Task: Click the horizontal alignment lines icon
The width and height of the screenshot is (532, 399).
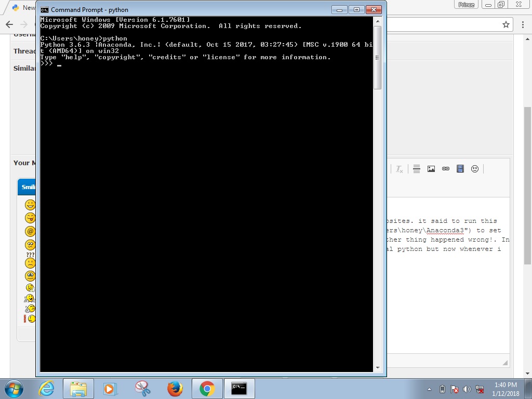Action: pyautogui.click(x=416, y=169)
